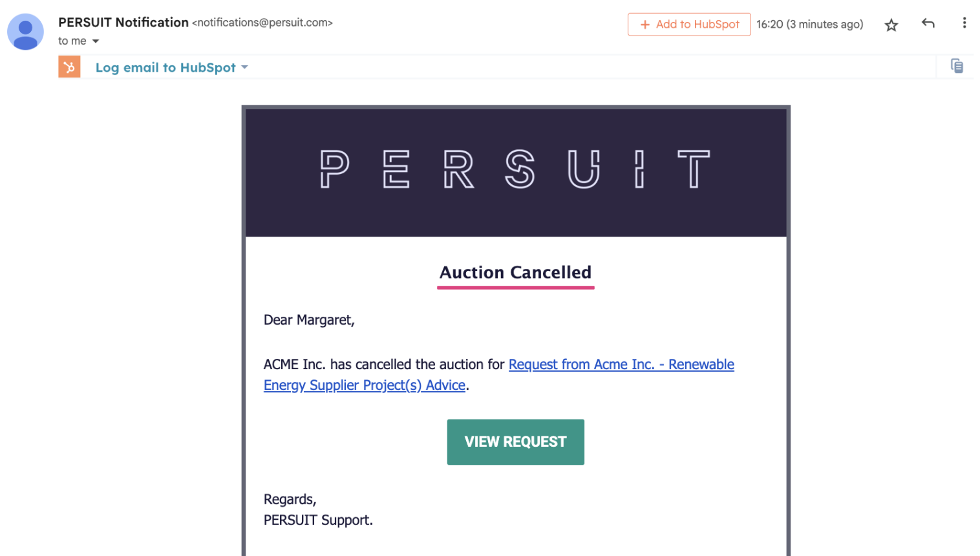Click the plus icon in Add to HubSpot
Screen dimensions: 980x556
(x=644, y=25)
